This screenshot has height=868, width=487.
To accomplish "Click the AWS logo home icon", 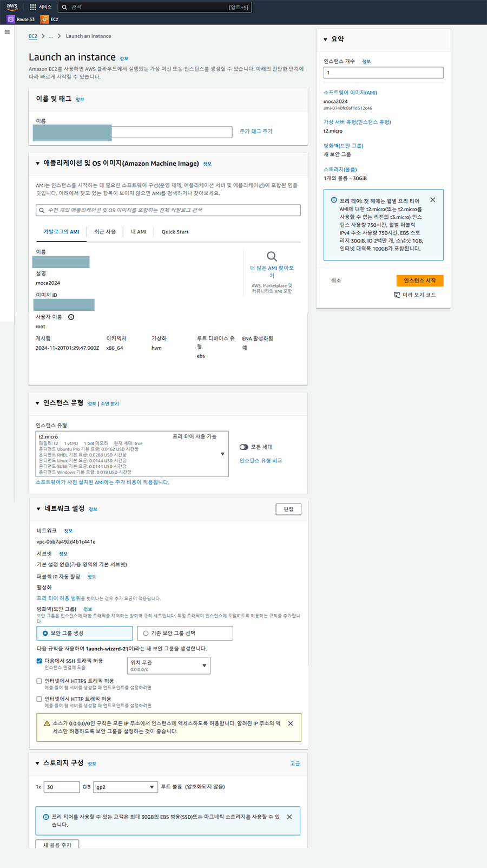I will (x=12, y=6).
